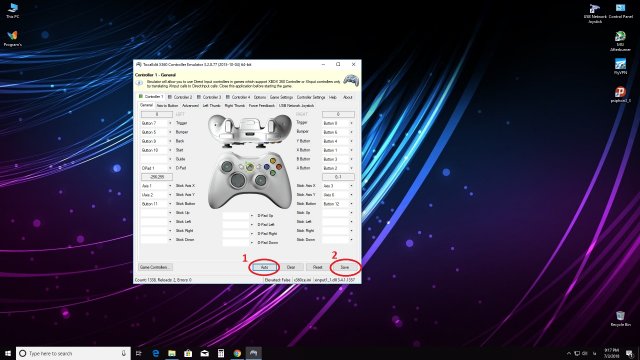This screenshot has width=640, height=360.
Task: Click the taskbar clock
Action: point(611,353)
